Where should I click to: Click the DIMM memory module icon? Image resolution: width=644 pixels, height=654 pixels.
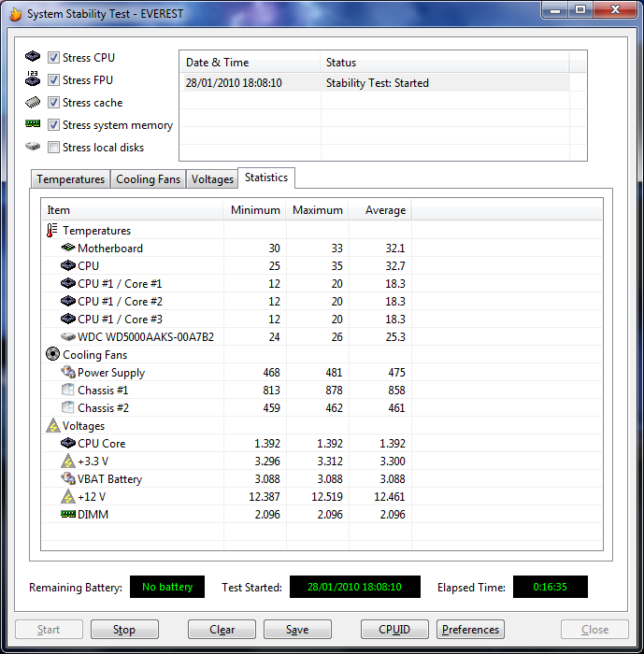pyautogui.click(x=67, y=515)
